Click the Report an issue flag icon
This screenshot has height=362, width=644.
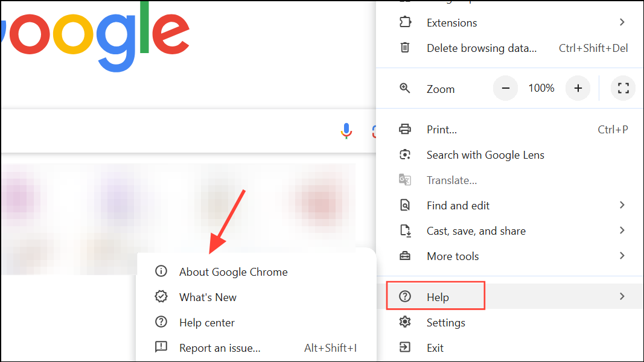(161, 348)
